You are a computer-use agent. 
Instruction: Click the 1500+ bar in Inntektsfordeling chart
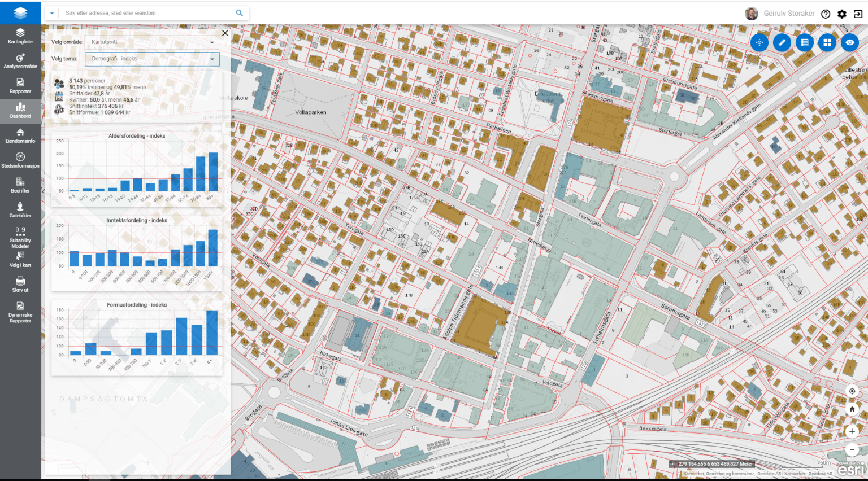pyautogui.click(x=212, y=248)
